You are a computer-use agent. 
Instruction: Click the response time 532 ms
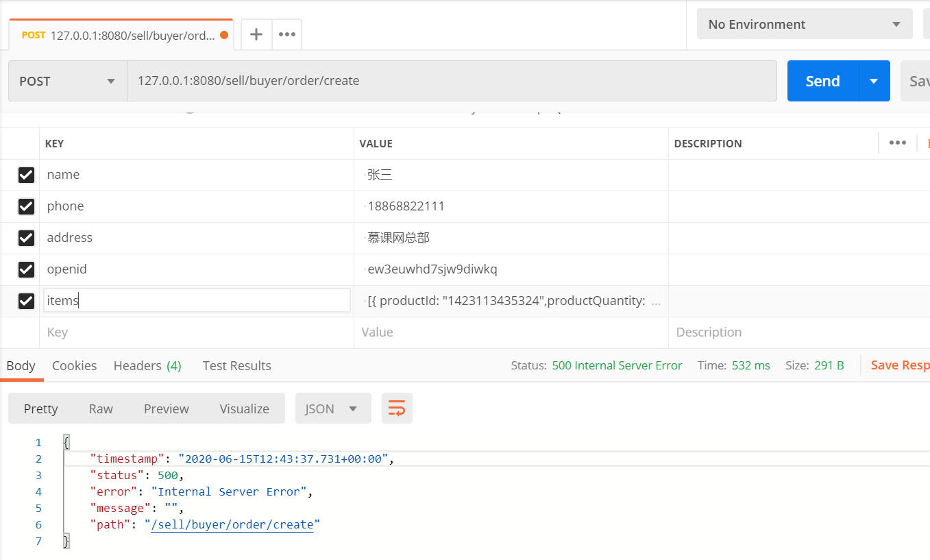(751, 365)
